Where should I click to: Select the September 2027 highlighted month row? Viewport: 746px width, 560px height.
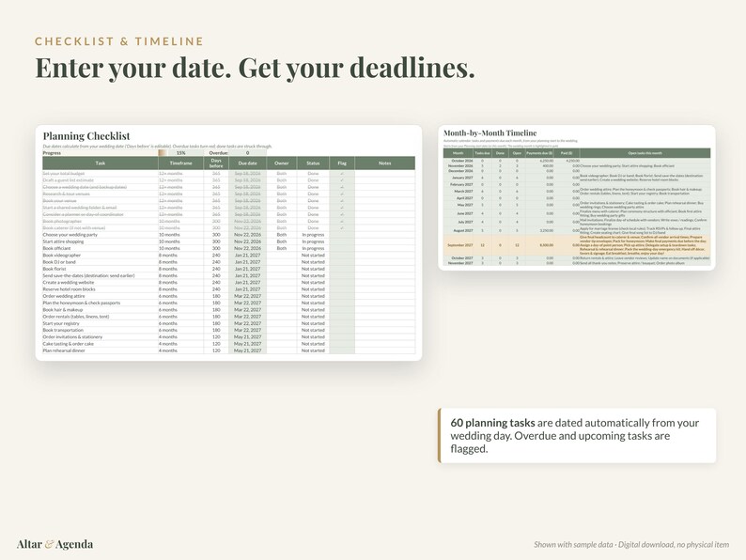[x=577, y=245]
